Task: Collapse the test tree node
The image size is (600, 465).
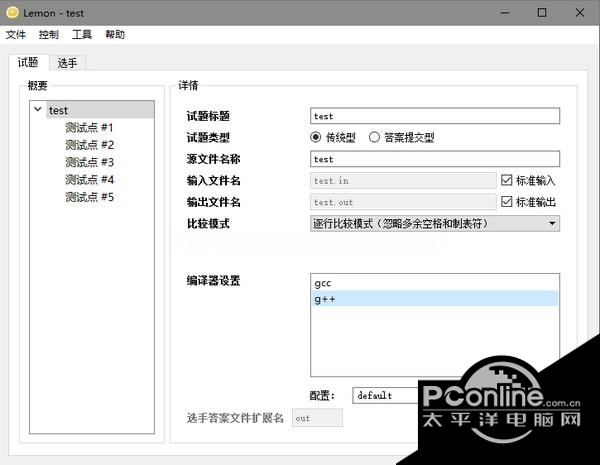Action: (x=38, y=109)
